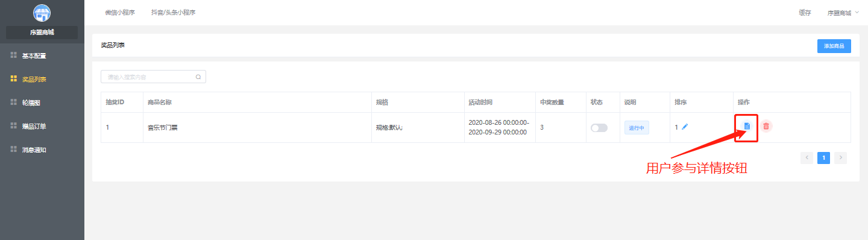This screenshot has width=868, height=240.
Task: Click the 中奖数量 value 3
Action: [x=542, y=127]
